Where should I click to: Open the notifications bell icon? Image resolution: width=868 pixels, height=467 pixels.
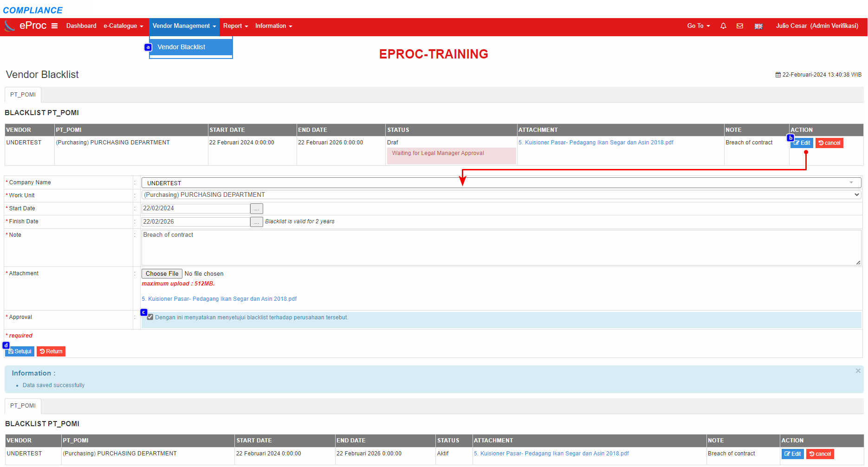point(723,26)
